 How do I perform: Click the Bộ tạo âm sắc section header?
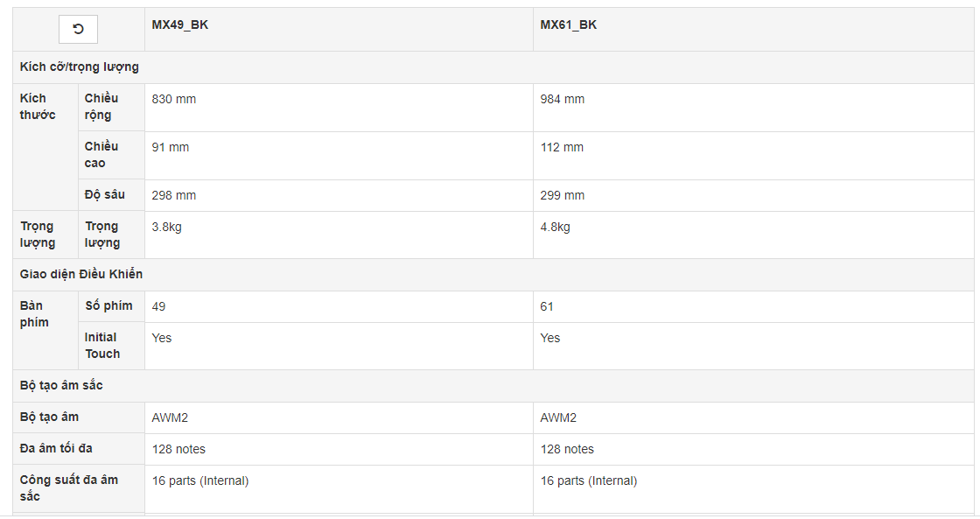click(x=61, y=385)
